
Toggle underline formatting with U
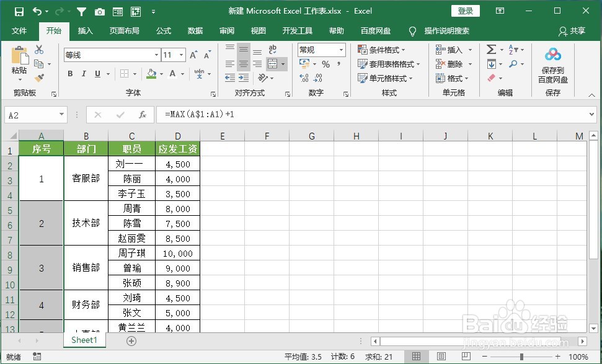point(97,73)
